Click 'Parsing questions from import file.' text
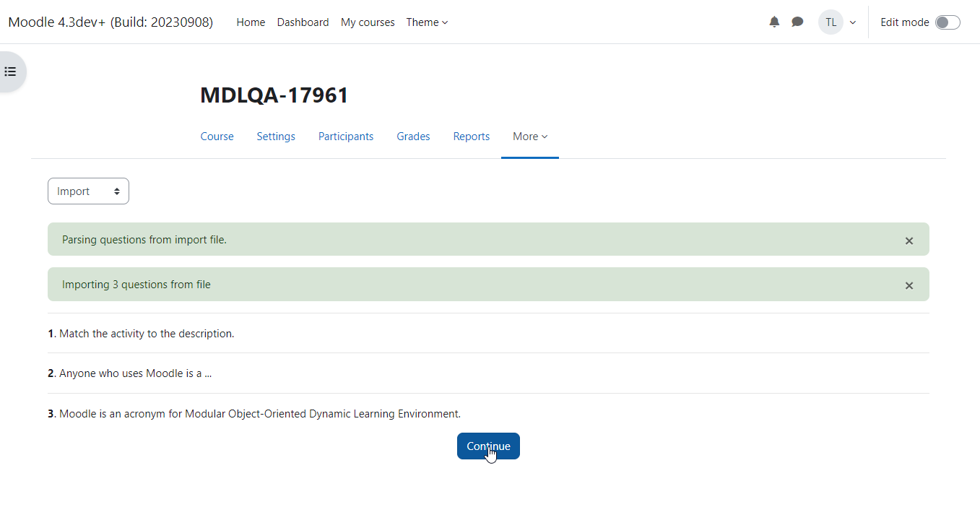Viewport: 980px width, 515px height. coord(144,240)
